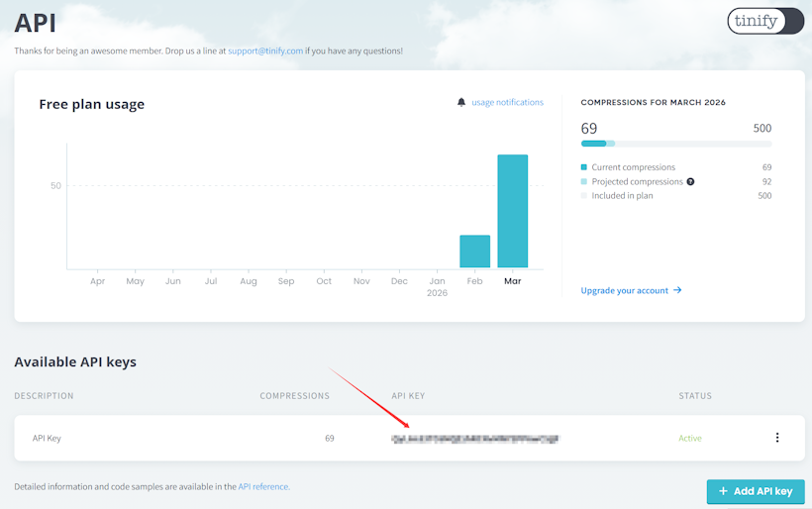Open the API reference link
The height and width of the screenshot is (509, 812).
point(263,486)
